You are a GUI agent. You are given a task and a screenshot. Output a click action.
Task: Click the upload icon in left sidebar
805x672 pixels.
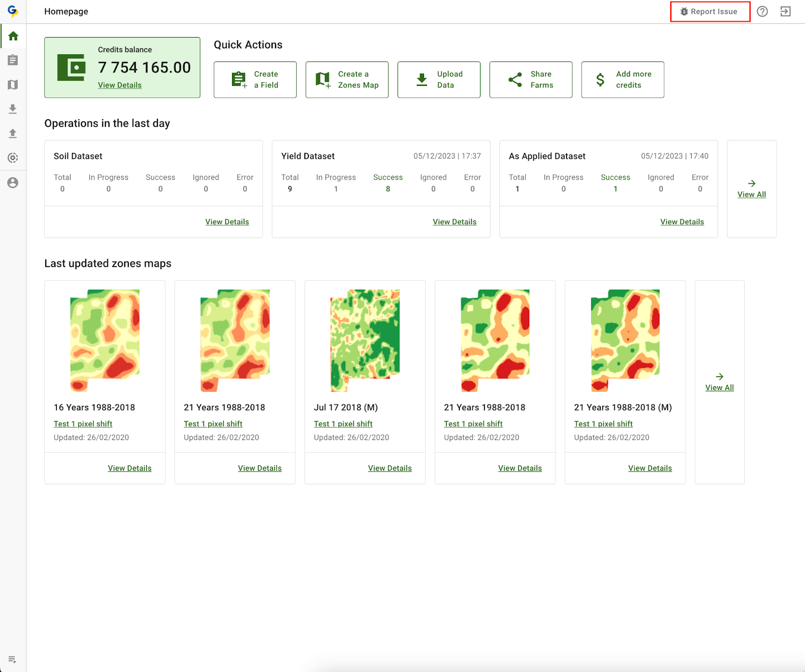point(13,133)
